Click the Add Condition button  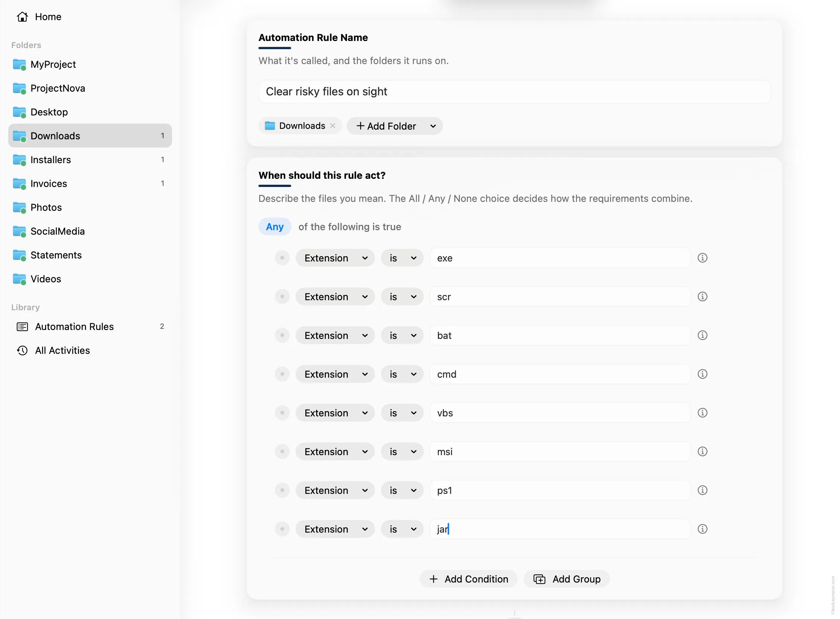pyautogui.click(x=468, y=579)
